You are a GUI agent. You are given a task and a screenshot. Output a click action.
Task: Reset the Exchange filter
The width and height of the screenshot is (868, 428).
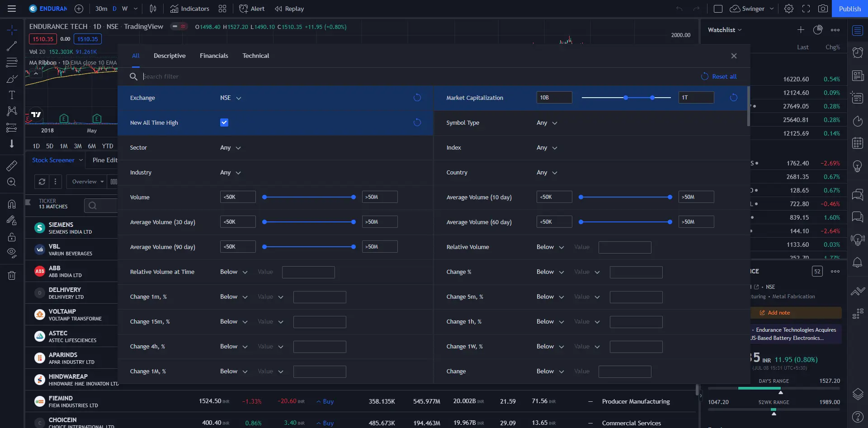[417, 98]
